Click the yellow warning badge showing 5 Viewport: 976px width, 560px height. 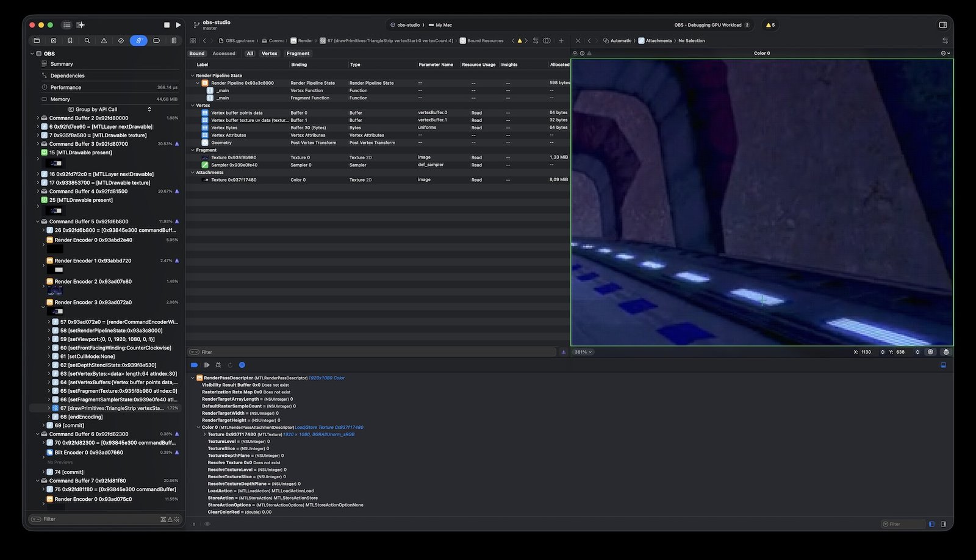(x=770, y=25)
